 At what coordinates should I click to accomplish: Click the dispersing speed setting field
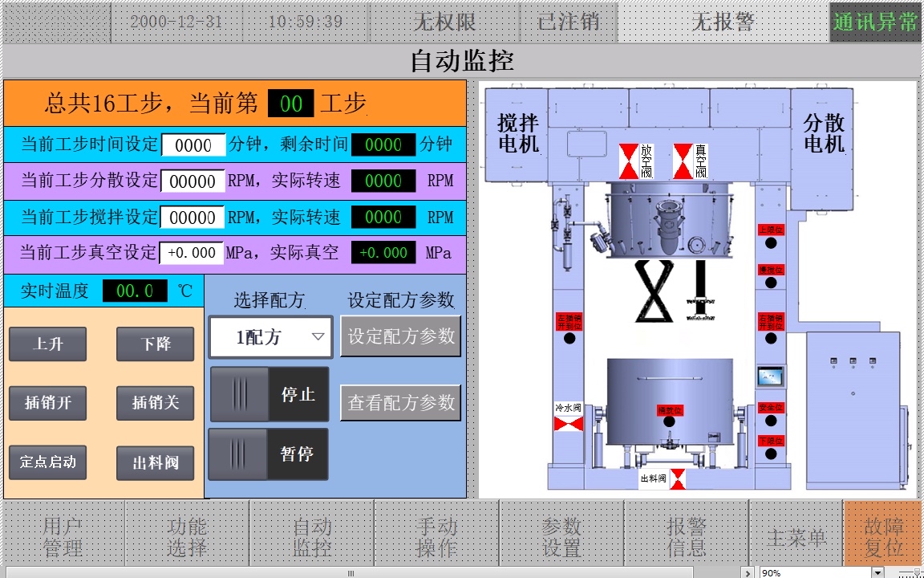[x=192, y=181]
